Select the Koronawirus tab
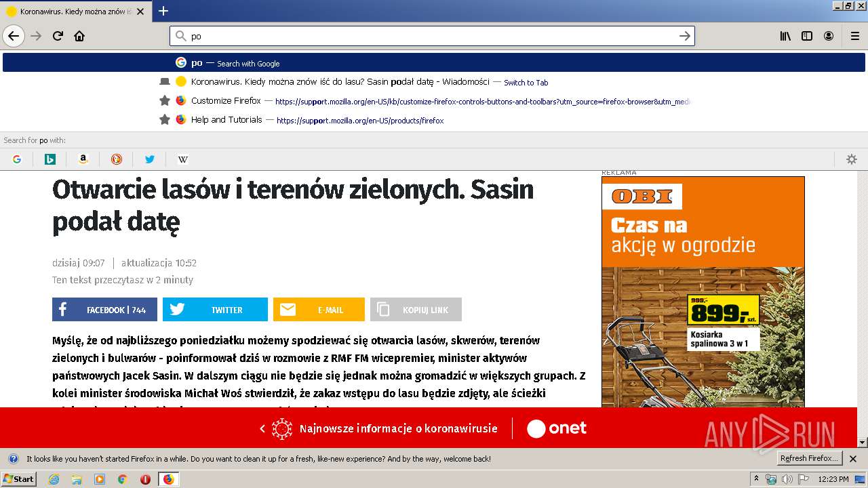Viewport: 868px width, 488px height. point(76,12)
